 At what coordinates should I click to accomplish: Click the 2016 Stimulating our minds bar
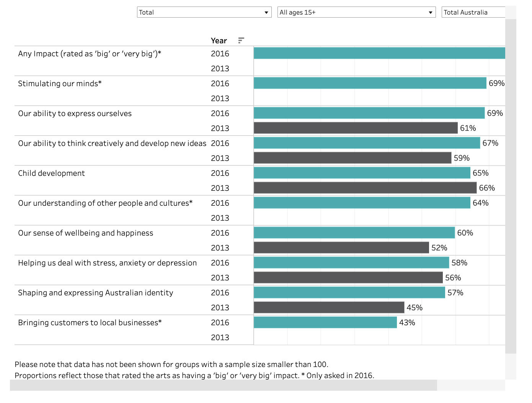click(370, 83)
